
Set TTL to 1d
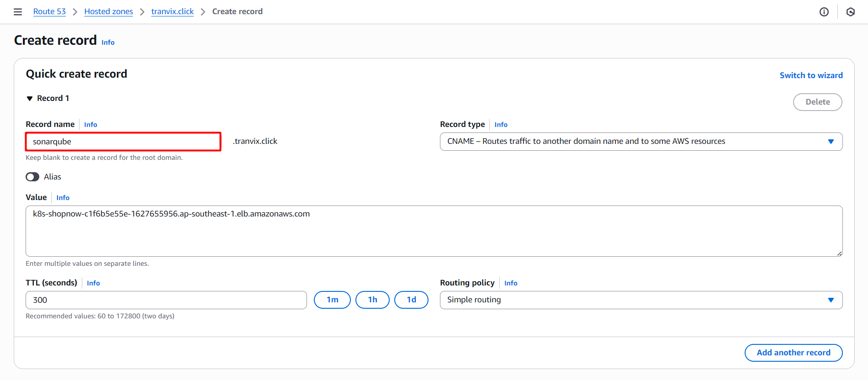tap(411, 300)
